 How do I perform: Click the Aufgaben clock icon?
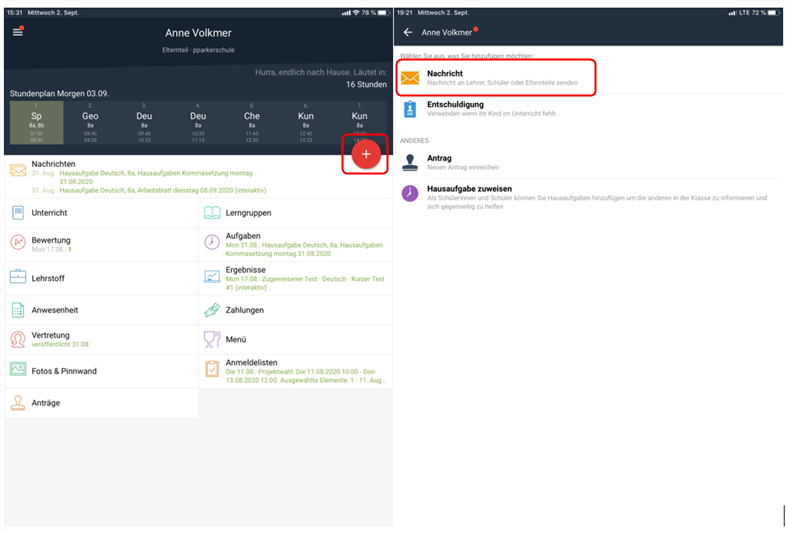[212, 242]
